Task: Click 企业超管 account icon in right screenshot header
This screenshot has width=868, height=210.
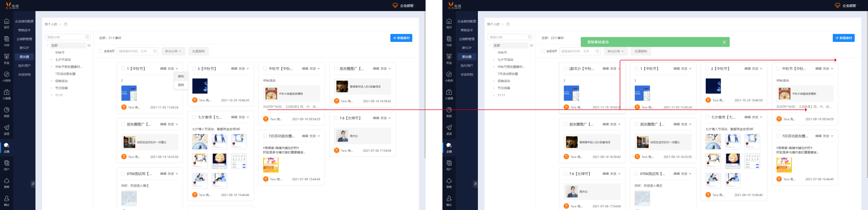Action: pos(837,5)
